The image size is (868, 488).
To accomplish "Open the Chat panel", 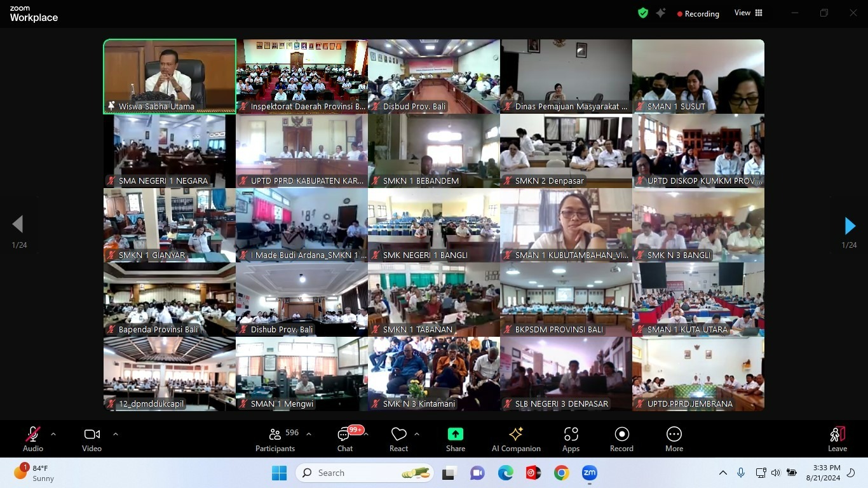I will tap(345, 439).
